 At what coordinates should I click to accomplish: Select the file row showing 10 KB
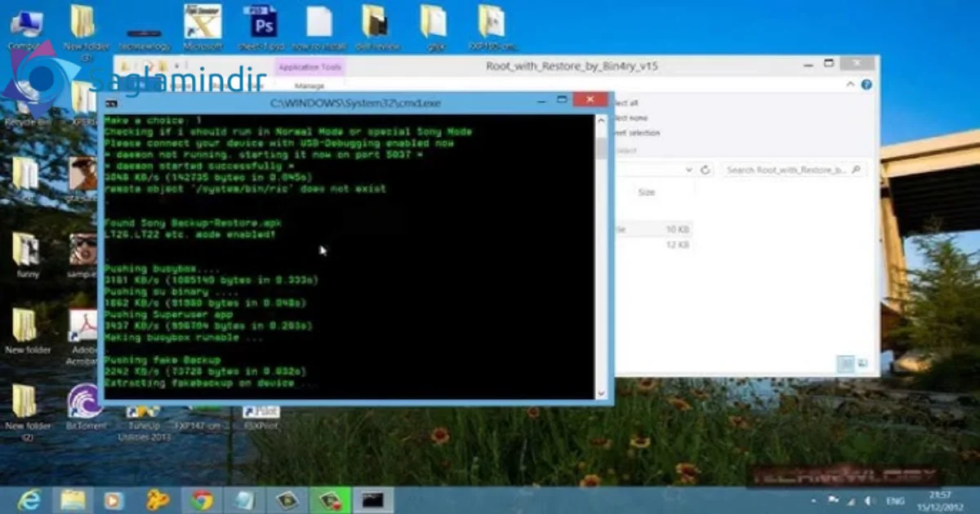click(653, 230)
